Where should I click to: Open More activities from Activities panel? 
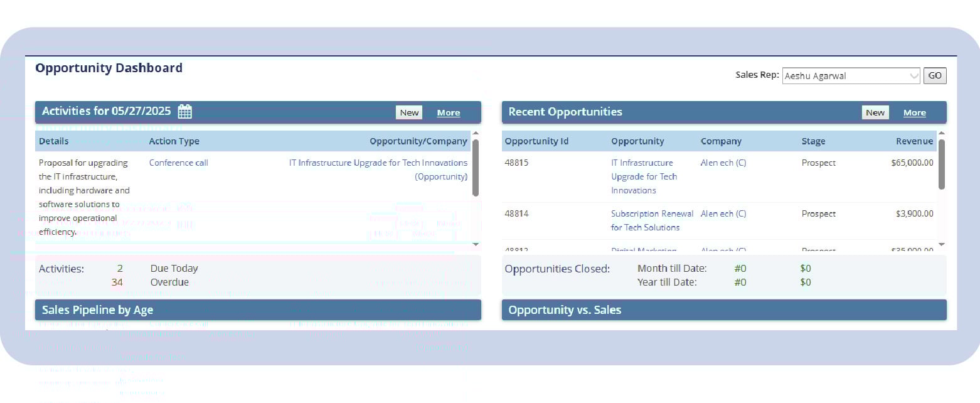tap(448, 112)
